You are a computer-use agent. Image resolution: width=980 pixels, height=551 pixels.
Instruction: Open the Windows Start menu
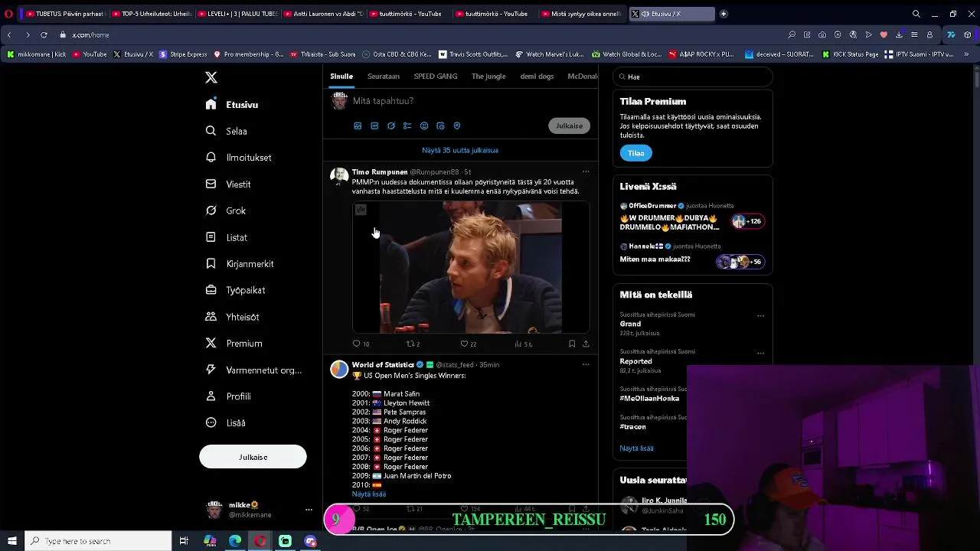click(11, 541)
